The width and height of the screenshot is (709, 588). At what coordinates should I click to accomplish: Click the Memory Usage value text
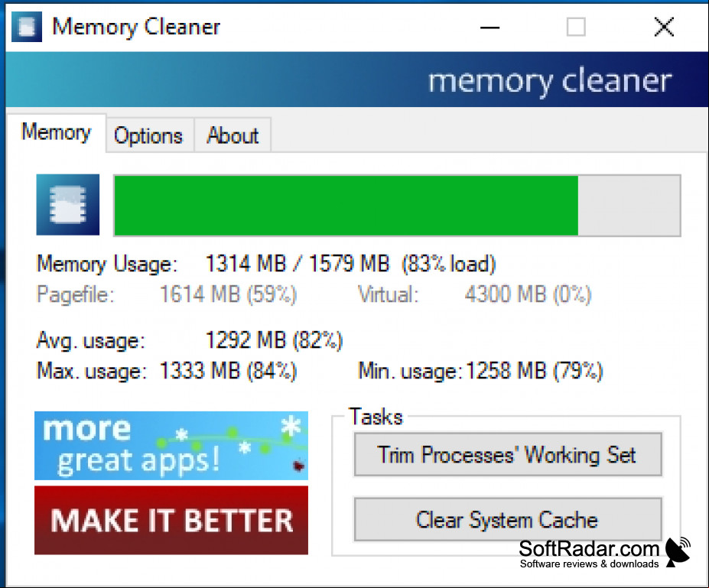click(351, 264)
